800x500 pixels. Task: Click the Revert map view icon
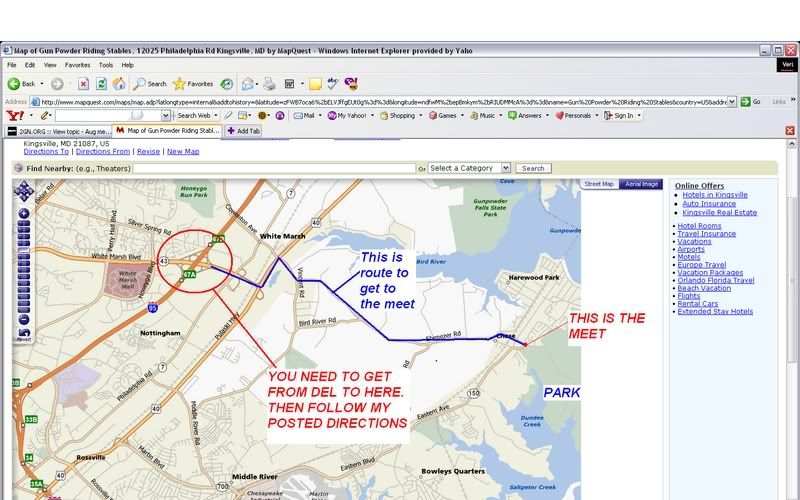[x=22, y=334]
